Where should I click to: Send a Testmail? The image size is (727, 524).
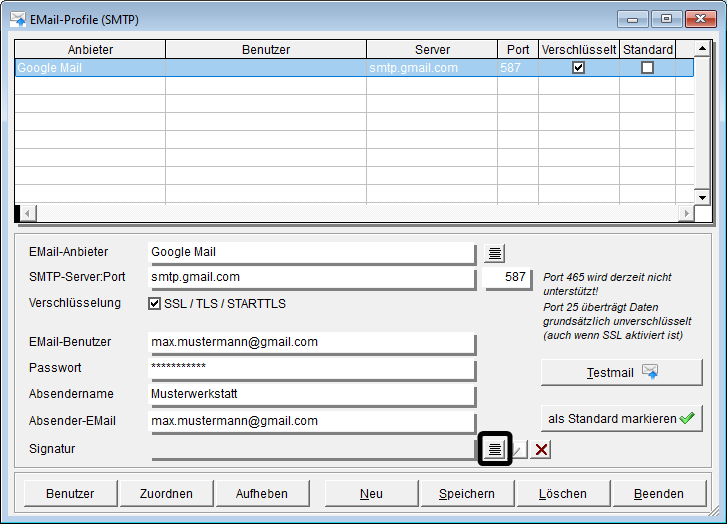[x=622, y=372]
